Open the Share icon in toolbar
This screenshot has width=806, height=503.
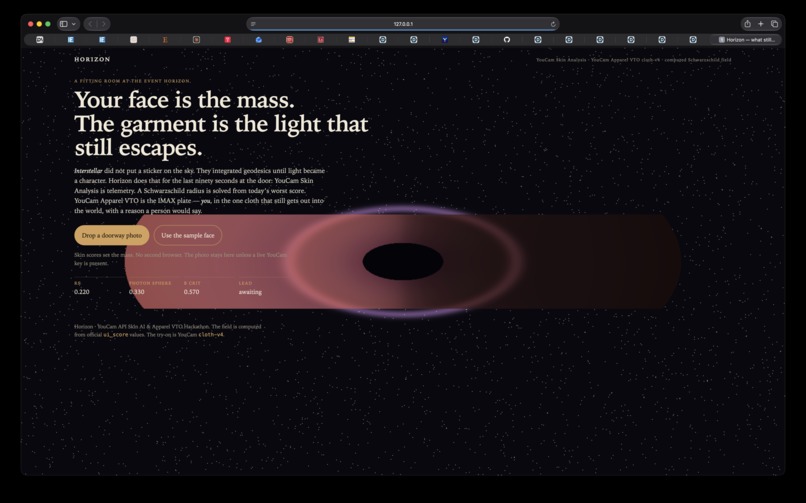pyautogui.click(x=747, y=24)
